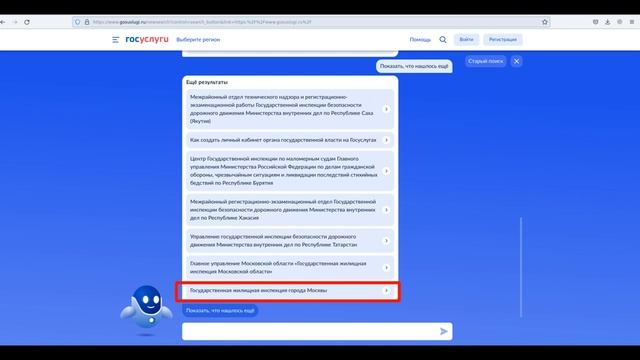This screenshot has height=360, width=640.
Task: Click the chat vertical scrollbar
Action: [x=521, y=267]
